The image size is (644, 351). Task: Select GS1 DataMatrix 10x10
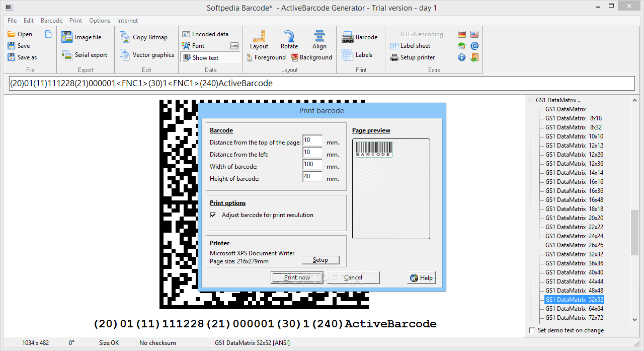(x=575, y=136)
